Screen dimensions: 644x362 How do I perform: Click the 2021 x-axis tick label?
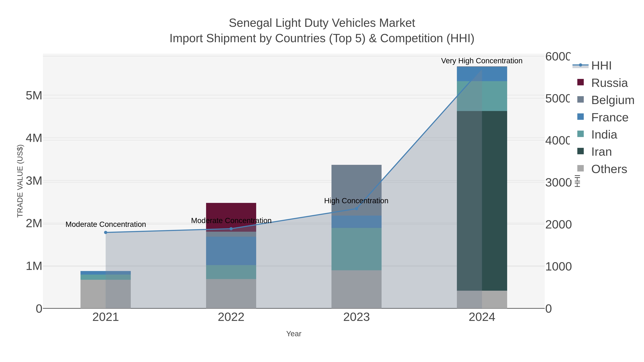(x=106, y=317)
